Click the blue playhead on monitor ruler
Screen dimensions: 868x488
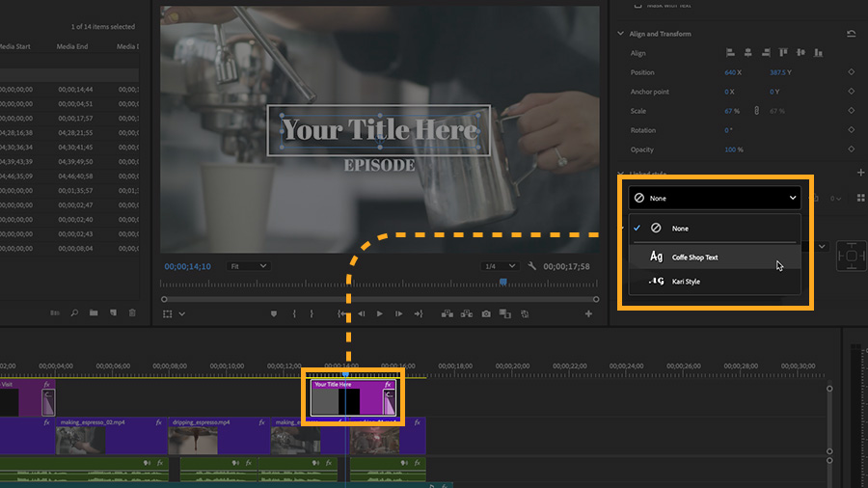click(503, 282)
